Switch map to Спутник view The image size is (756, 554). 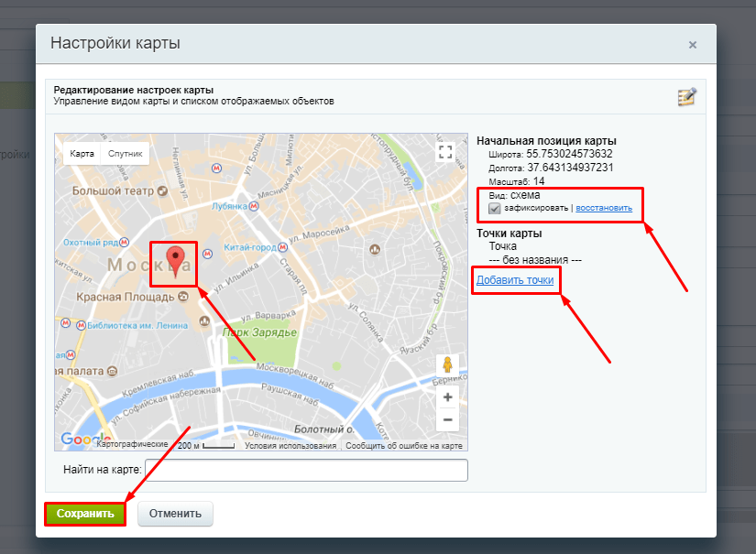click(126, 154)
